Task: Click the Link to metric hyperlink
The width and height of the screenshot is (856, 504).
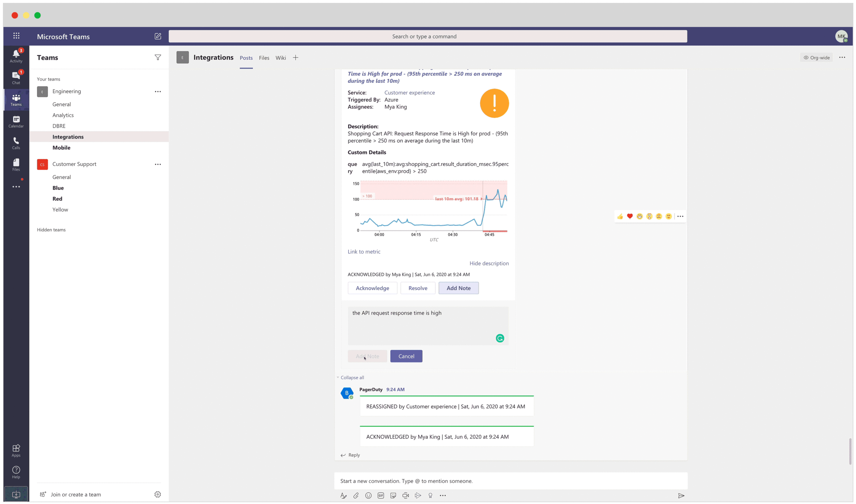Action: pyautogui.click(x=364, y=251)
